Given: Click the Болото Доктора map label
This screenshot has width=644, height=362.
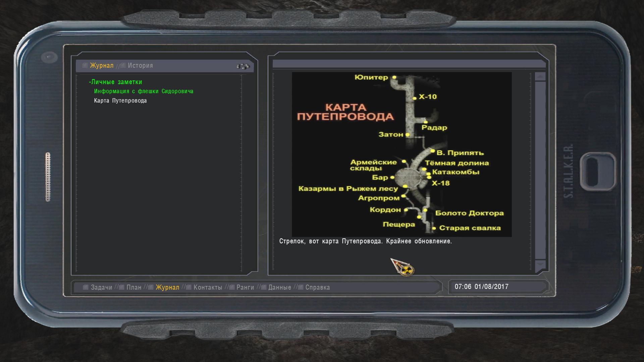Looking at the screenshot, I should (469, 213).
